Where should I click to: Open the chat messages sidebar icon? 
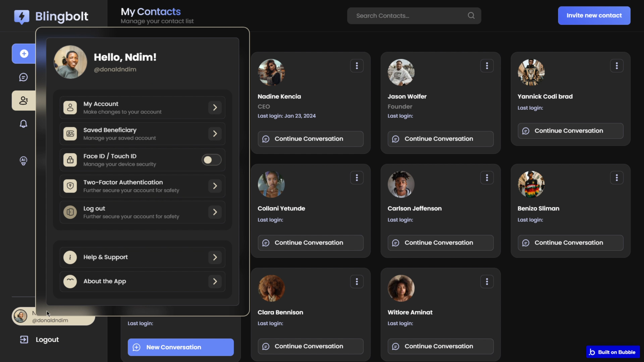pyautogui.click(x=23, y=77)
